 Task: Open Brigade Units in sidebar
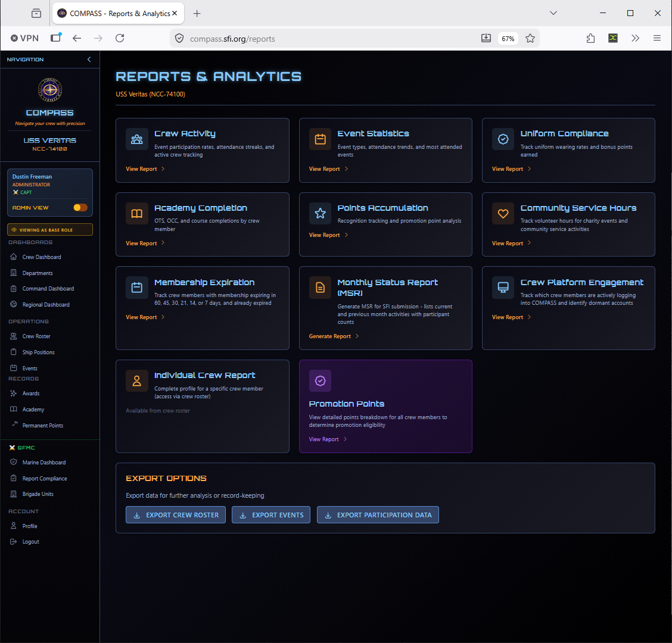coord(38,494)
